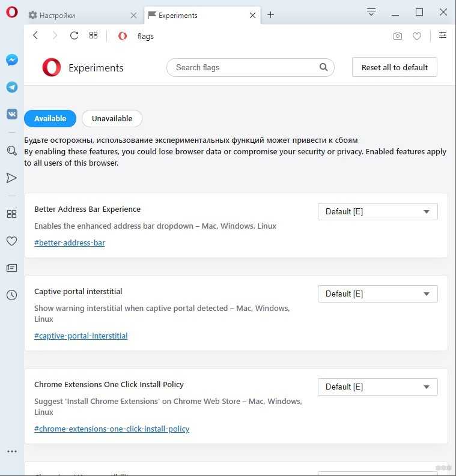Open Easy Setup sliders icon
The height and width of the screenshot is (476, 456).
(443, 35)
